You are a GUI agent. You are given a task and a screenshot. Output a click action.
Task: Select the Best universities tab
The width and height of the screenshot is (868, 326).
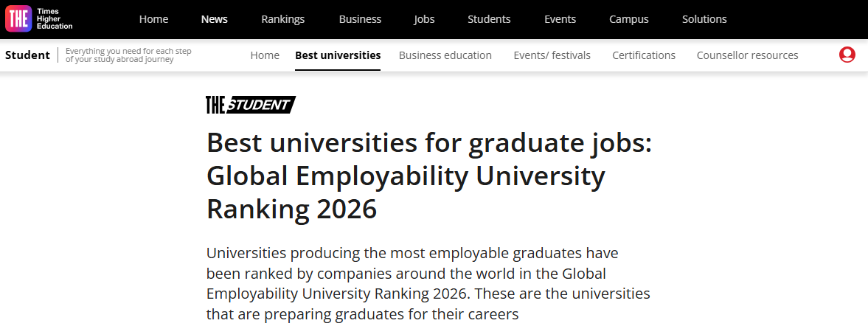338,55
